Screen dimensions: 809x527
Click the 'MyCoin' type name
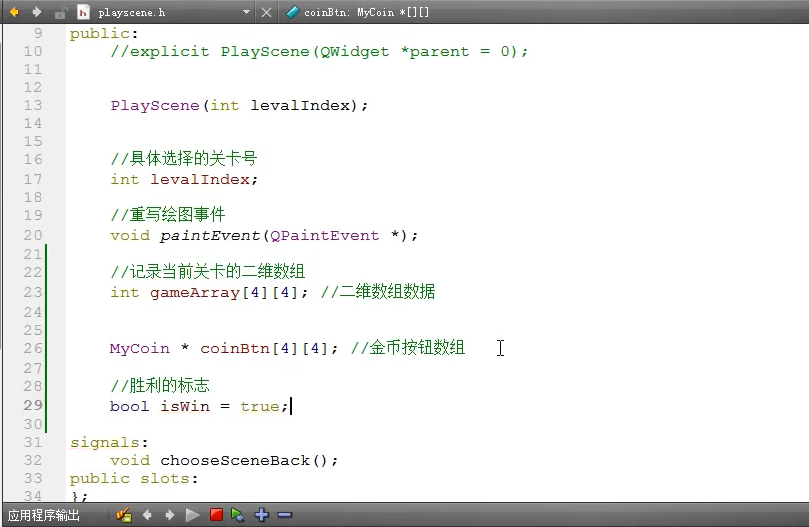click(139, 348)
